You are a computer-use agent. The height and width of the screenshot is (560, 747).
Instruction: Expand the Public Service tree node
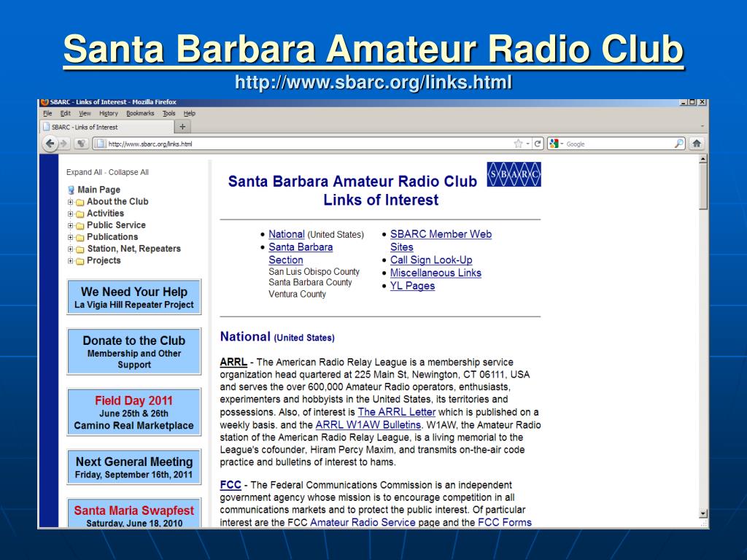[70, 226]
